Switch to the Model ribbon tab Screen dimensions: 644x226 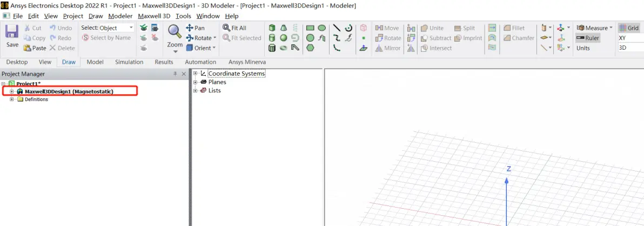point(95,62)
